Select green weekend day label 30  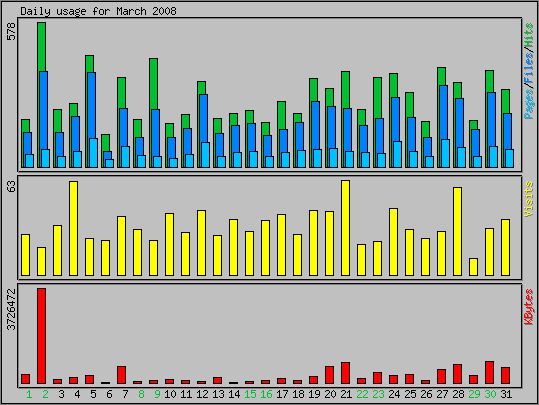tap(490, 394)
